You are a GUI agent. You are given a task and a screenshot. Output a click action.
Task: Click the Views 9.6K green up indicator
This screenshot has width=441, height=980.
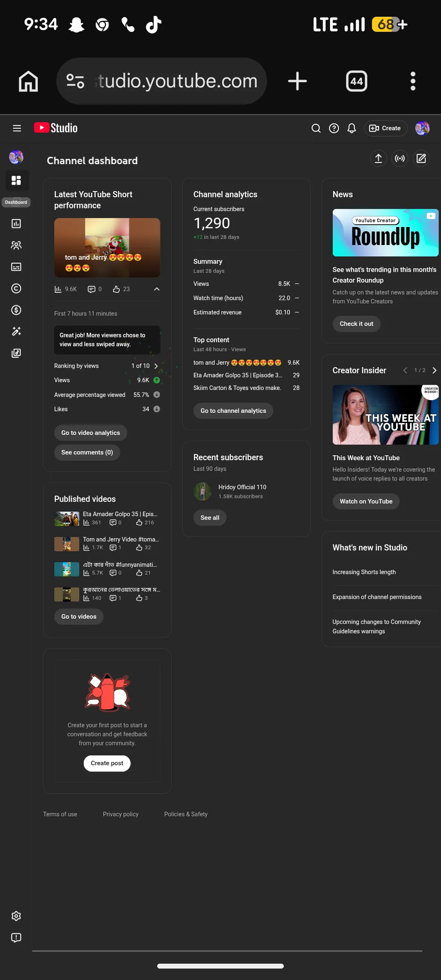(x=156, y=380)
